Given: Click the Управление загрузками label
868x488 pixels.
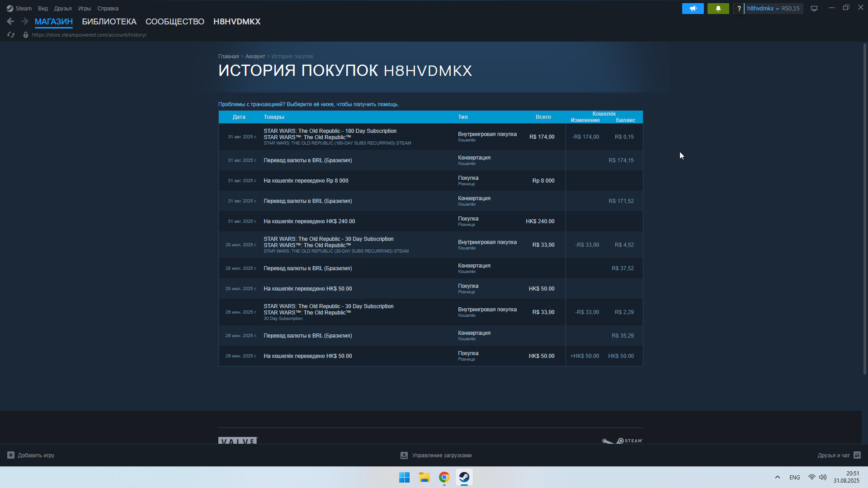Looking at the screenshot, I should pos(442,455).
